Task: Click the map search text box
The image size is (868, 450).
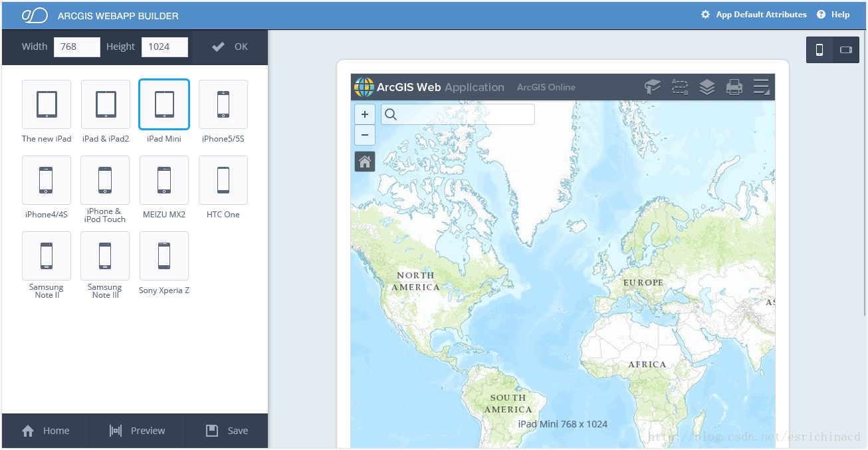Action: pyautogui.click(x=458, y=114)
